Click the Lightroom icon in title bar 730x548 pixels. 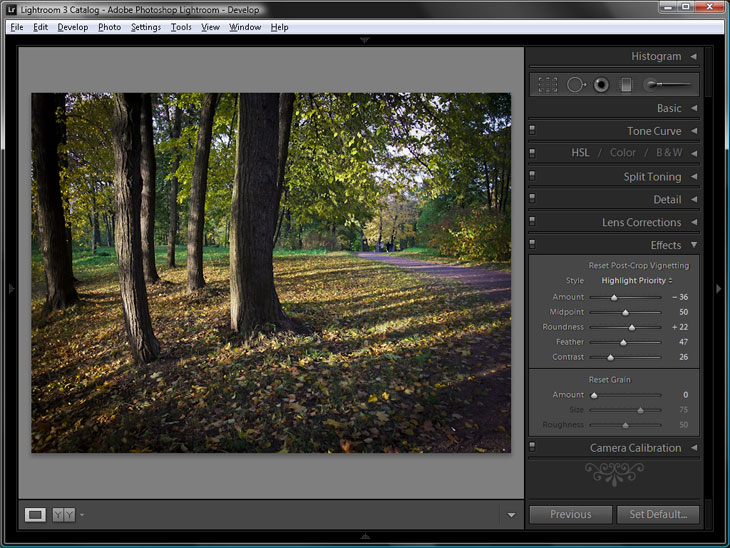(10, 7)
